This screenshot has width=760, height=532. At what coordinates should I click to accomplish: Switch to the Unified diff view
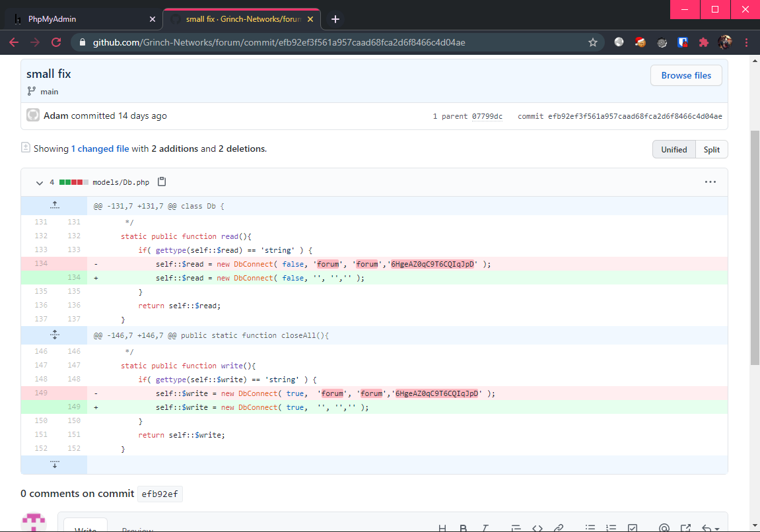point(674,149)
